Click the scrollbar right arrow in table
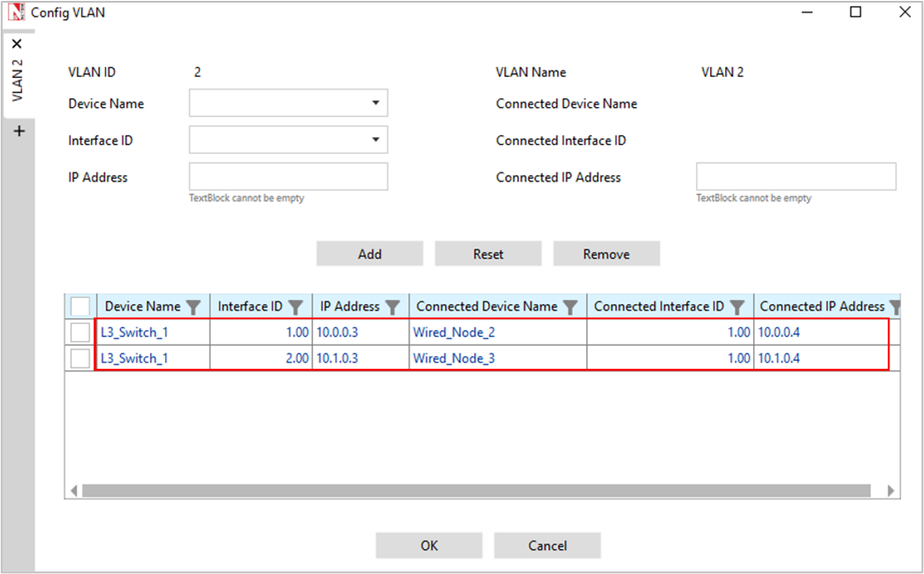 pyautogui.click(x=890, y=491)
